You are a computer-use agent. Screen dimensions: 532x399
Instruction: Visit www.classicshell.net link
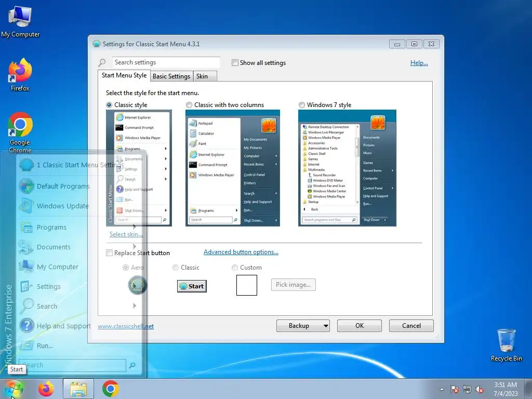pos(126,326)
